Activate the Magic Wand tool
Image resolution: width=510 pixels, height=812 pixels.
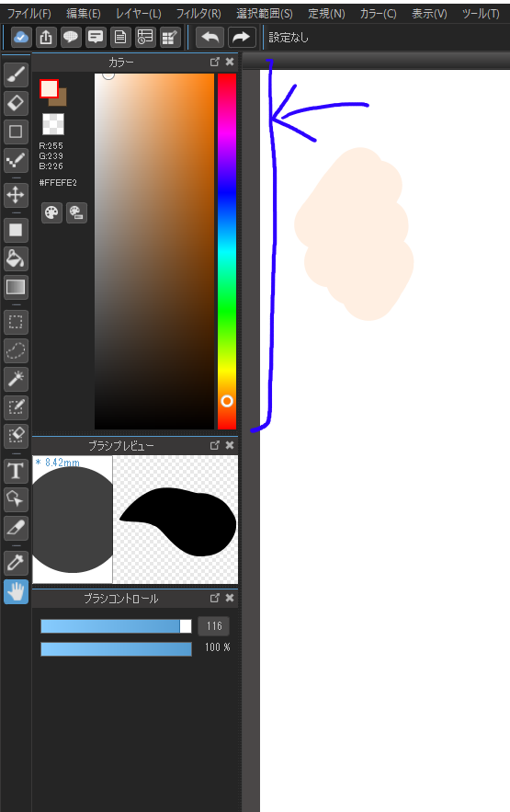(x=16, y=379)
